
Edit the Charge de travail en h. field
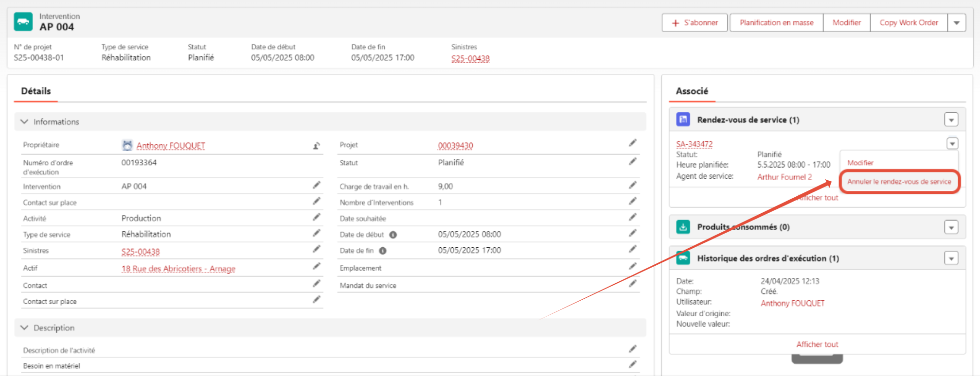click(x=633, y=185)
